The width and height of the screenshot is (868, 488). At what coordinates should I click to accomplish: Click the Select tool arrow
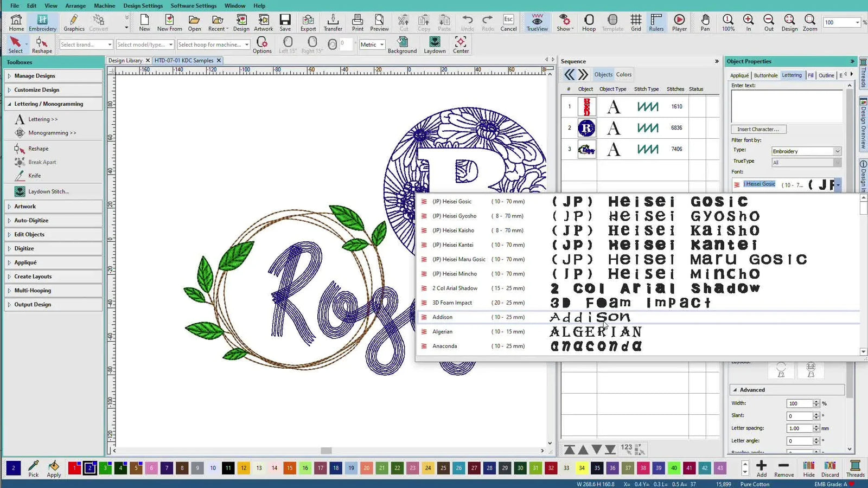15,44
